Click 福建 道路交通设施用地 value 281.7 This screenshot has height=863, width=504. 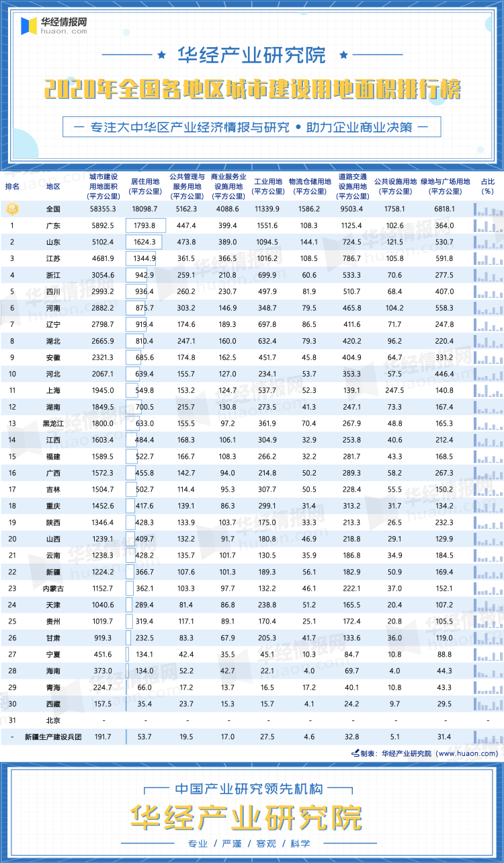pos(351,456)
